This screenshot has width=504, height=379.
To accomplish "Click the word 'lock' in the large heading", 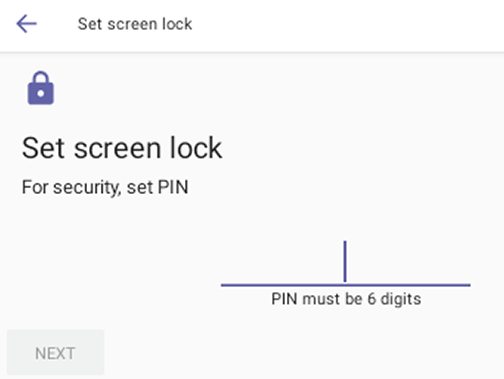I will point(196,148).
